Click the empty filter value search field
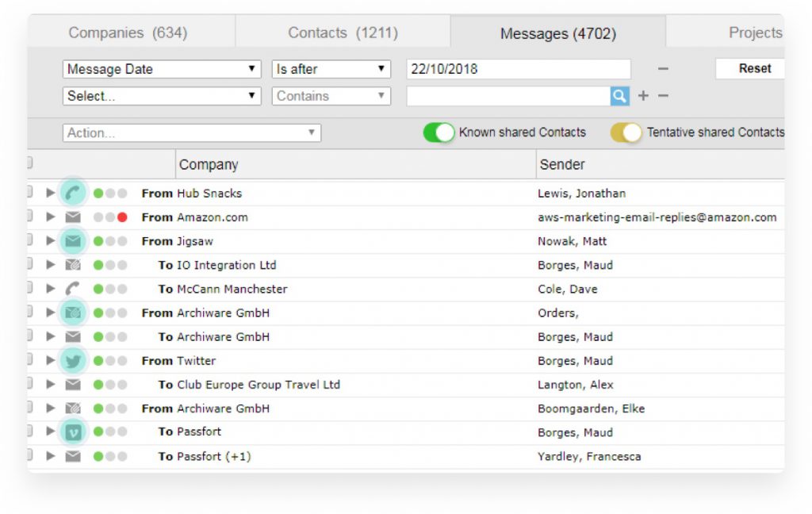Viewport: 812px width, 514px height. pos(508,96)
